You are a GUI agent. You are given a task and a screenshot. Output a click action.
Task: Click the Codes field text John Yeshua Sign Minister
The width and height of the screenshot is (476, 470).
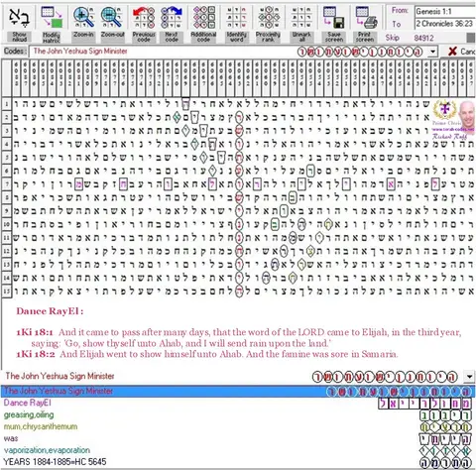80,52
